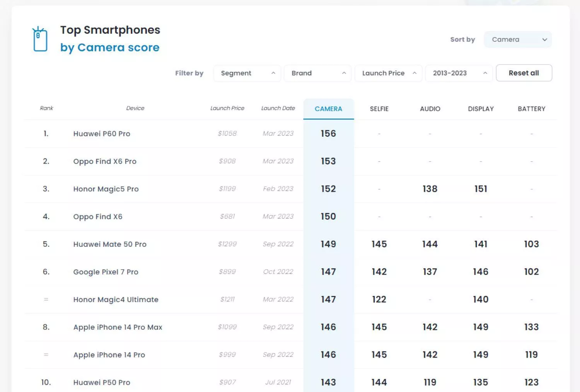Click selfie score 122 for Honor Magic4 Ultimate
Viewport: 580px width, 392px height.
click(379, 299)
